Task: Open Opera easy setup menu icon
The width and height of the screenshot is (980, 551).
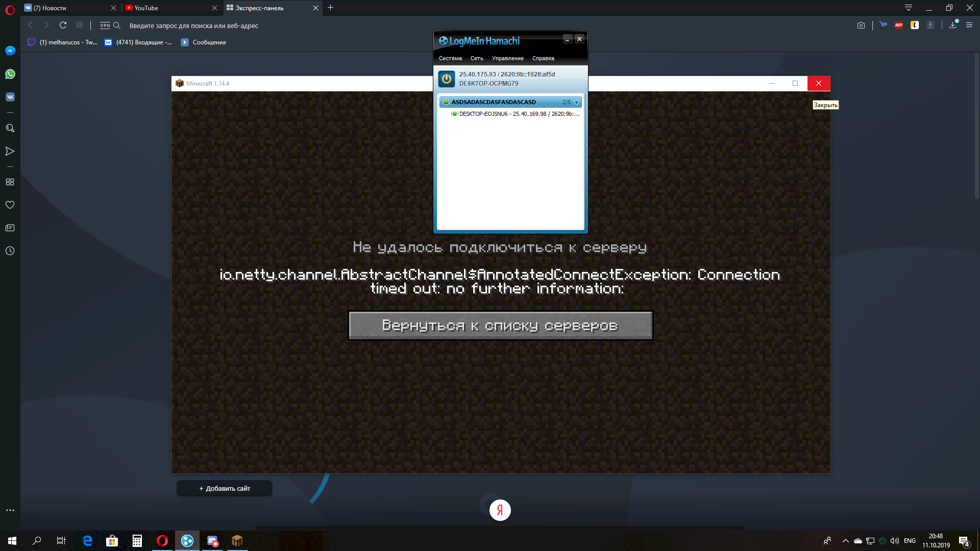Action: click(x=969, y=25)
